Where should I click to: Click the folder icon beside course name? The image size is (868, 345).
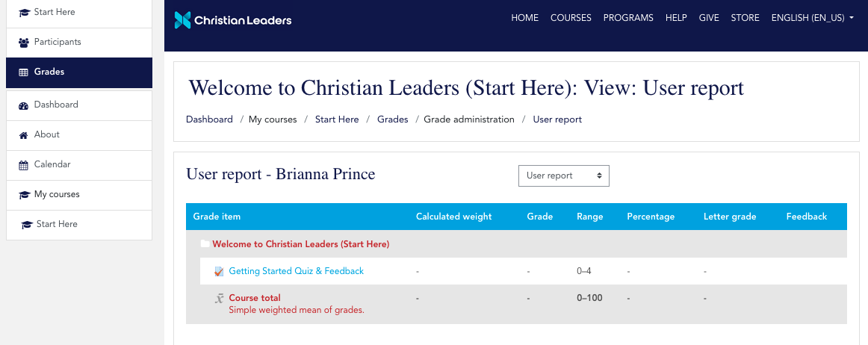click(x=205, y=244)
